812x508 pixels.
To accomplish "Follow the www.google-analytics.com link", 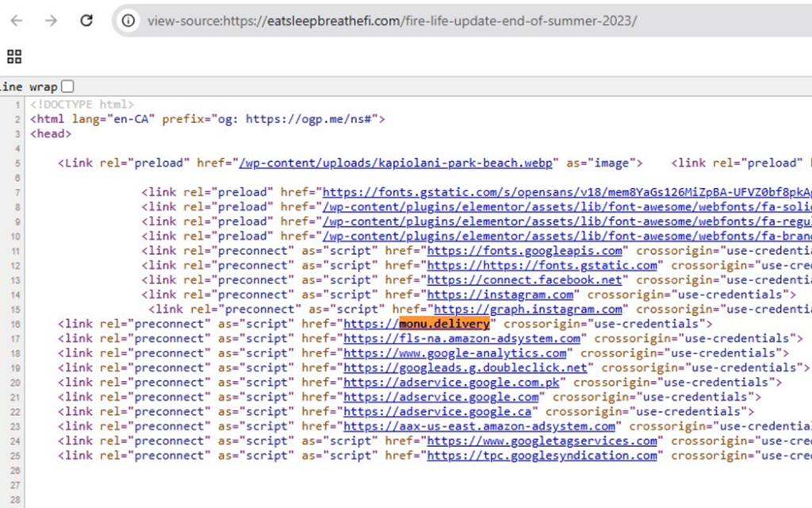I will (455, 353).
